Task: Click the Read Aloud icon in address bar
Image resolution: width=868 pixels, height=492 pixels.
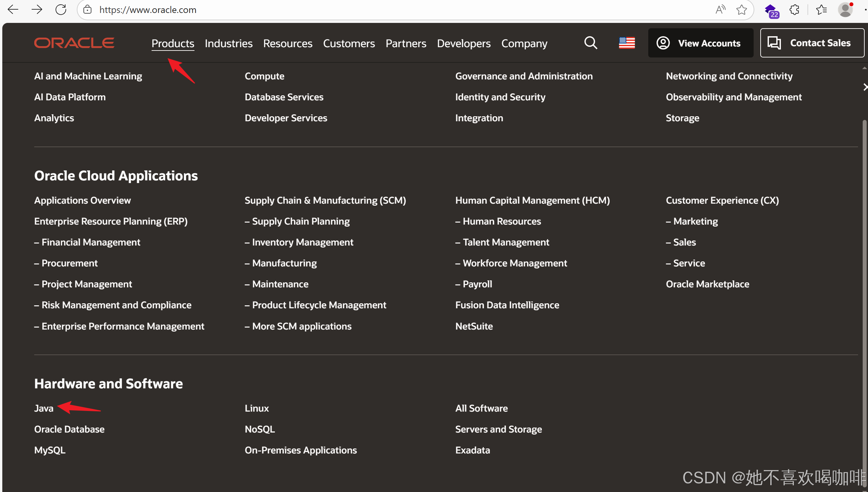Action: [720, 9]
